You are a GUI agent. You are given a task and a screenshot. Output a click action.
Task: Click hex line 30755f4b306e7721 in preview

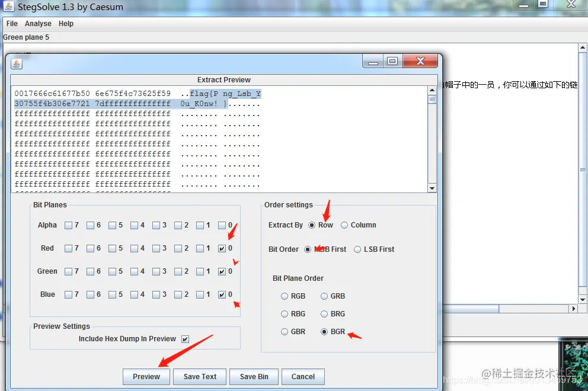pos(52,104)
